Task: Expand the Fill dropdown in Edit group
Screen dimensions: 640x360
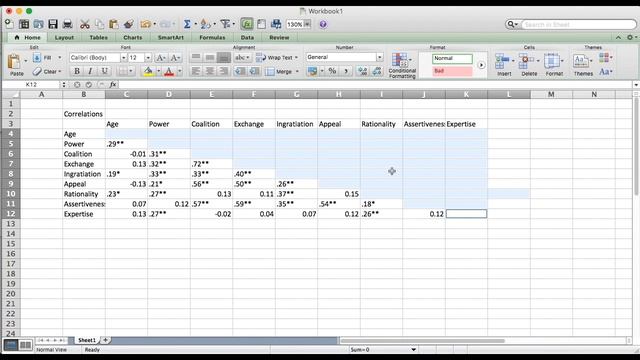Action: click(60, 58)
